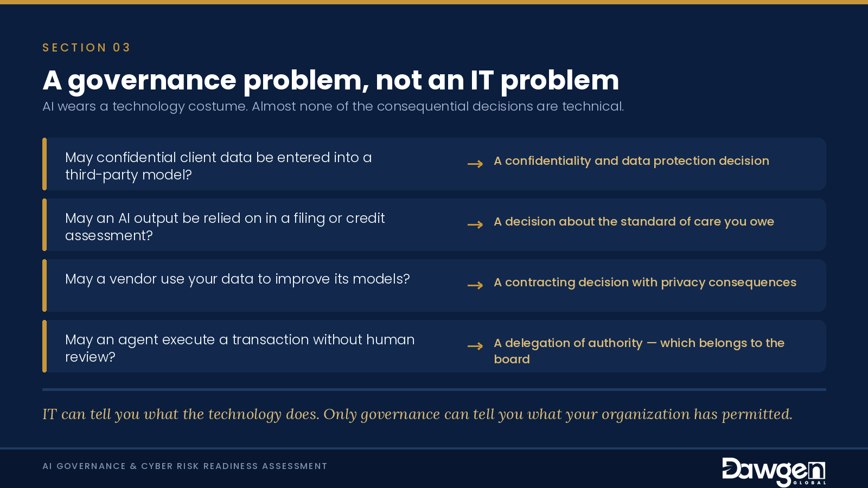Viewport: 868px width, 488px height.
Task: Click the italic closing quote about IT and governance
Action: point(417,414)
